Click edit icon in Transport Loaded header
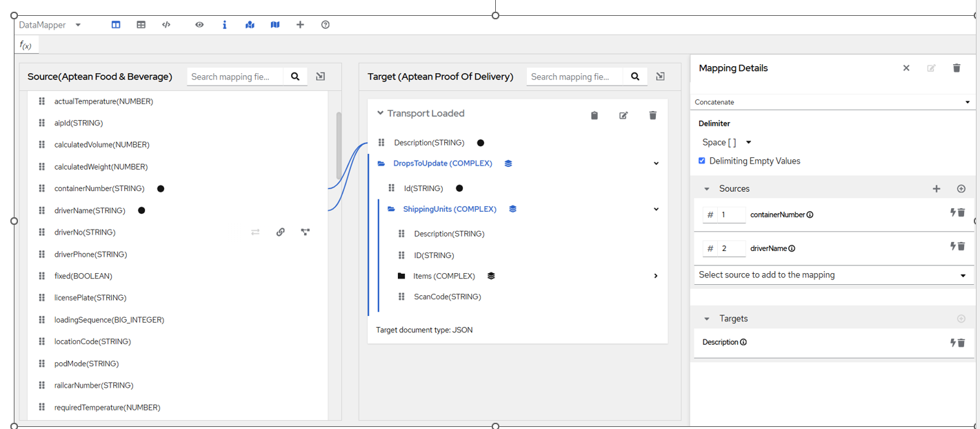This screenshot has height=429, width=980. pos(623,115)
